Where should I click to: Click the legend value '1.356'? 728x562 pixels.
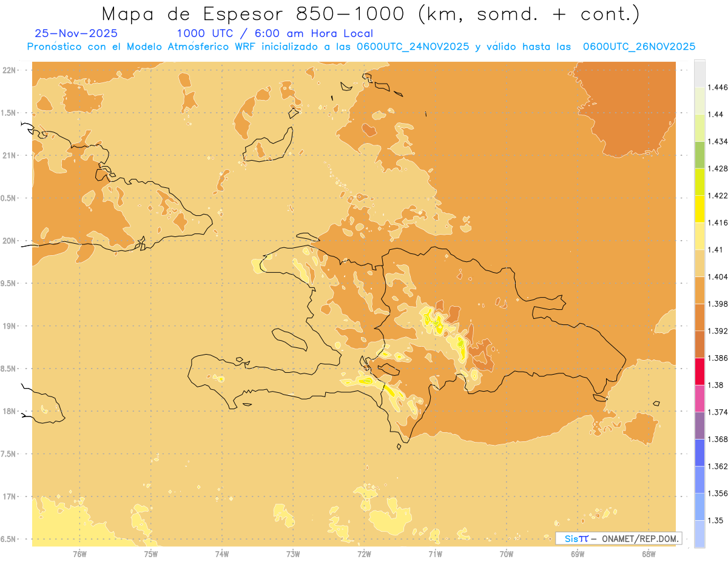718,493
